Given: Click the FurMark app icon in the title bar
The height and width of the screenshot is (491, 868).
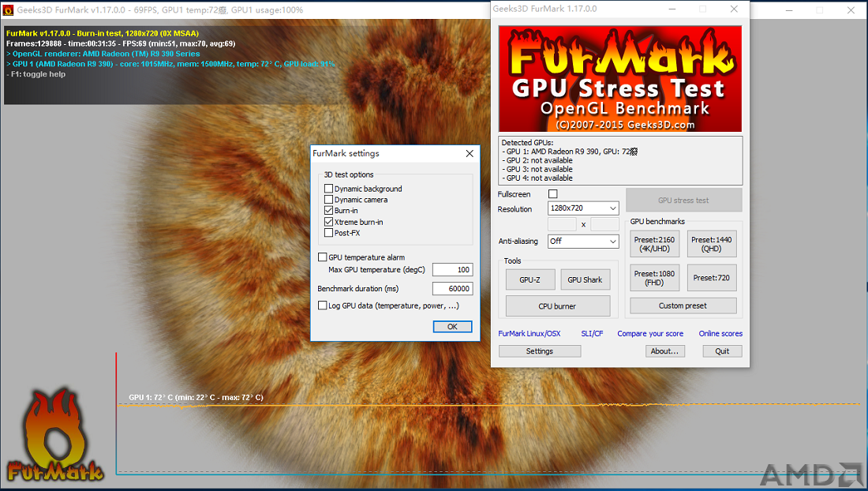Looking at the screenshot, I should pos(9,10).
